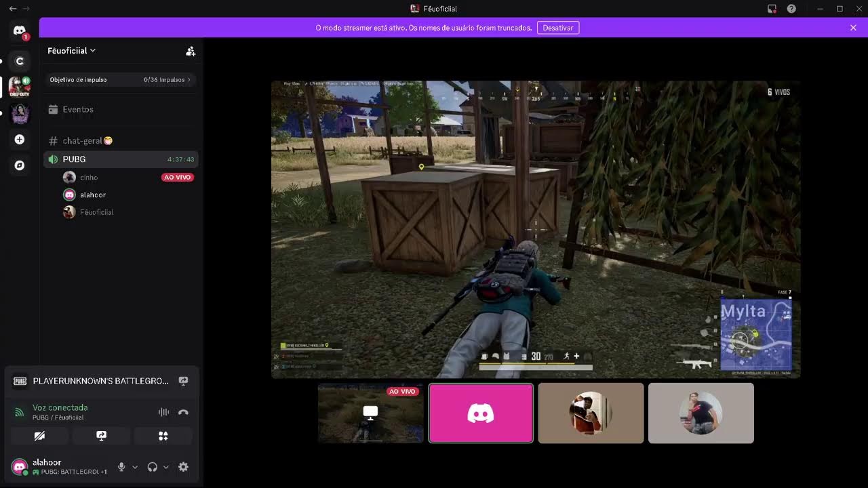Image resolution: width=868 pixels, height=488 pixels.
Task: Open the Call of Duty server icon
Action: coord(20,87)
